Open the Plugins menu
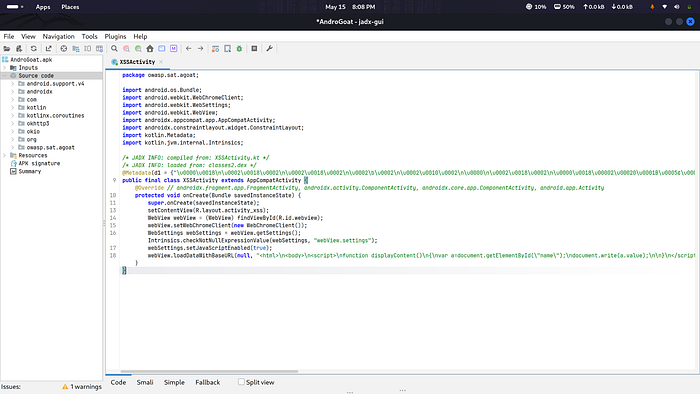700x394 pixels. click(x=115, y=37)
